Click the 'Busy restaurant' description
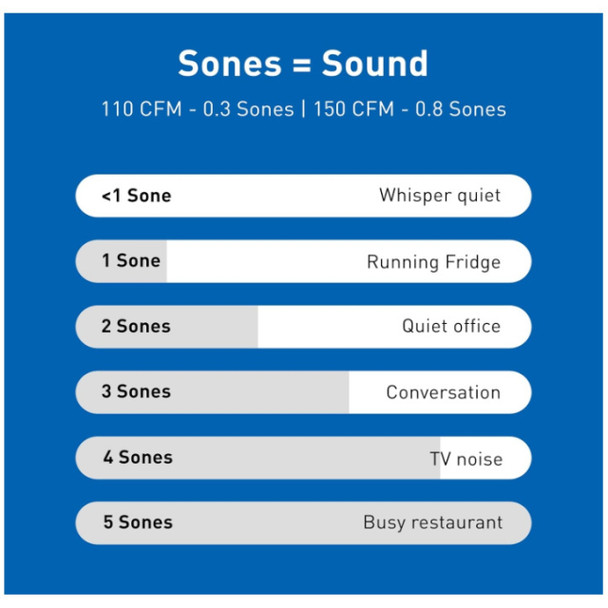 click(433, 523)
